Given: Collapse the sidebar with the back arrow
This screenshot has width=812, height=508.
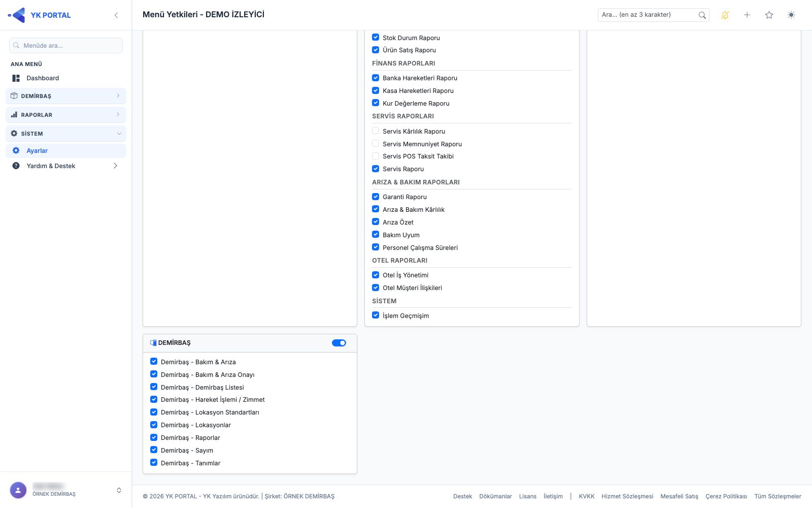Looking at the screenshot, I should pyautogui.click(x=116, y=15).
